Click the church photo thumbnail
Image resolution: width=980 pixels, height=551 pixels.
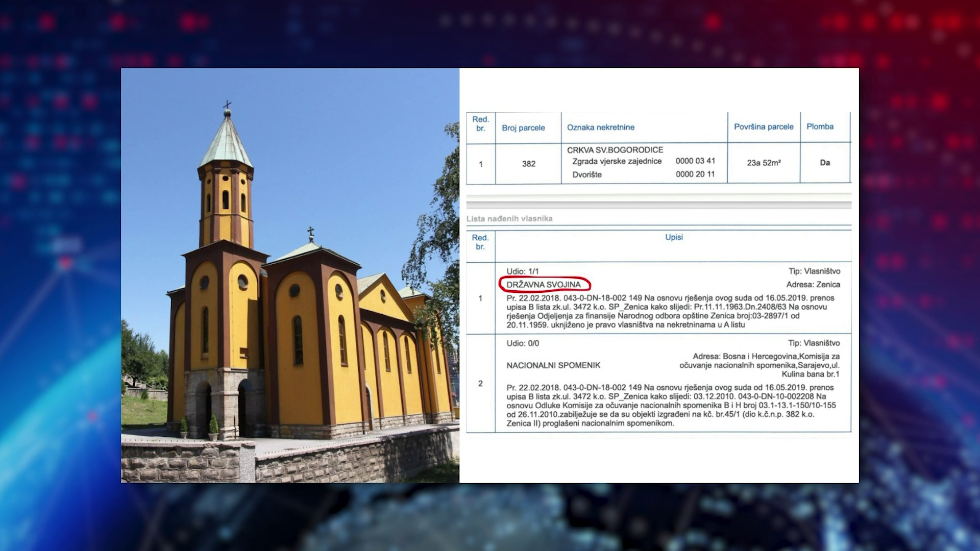(x=290, y=275)
